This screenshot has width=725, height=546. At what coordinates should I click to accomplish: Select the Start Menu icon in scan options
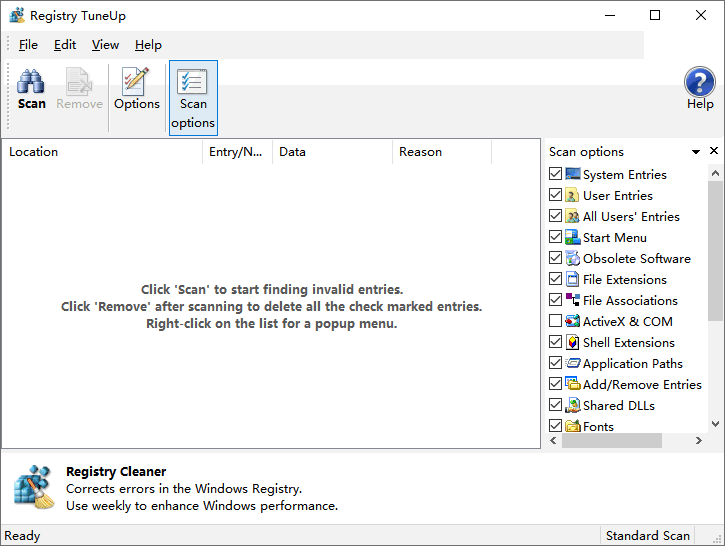click(572, 238)
